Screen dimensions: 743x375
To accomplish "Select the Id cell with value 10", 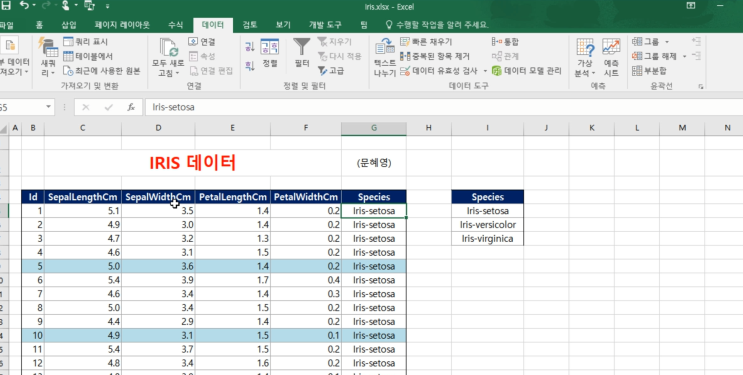I will pyautogui.click(x=33, y=336).
